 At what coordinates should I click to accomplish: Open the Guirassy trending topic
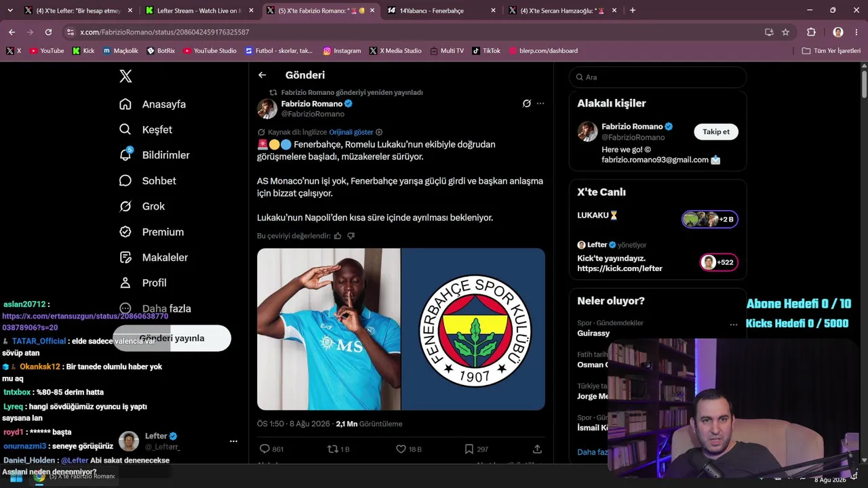(593, 333)
